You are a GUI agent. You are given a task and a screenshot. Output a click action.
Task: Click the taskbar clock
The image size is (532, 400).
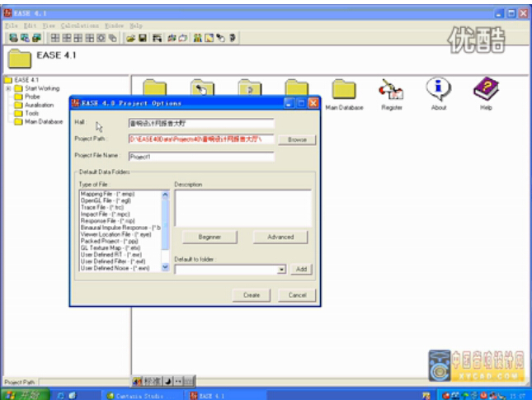tap(518, 396)
